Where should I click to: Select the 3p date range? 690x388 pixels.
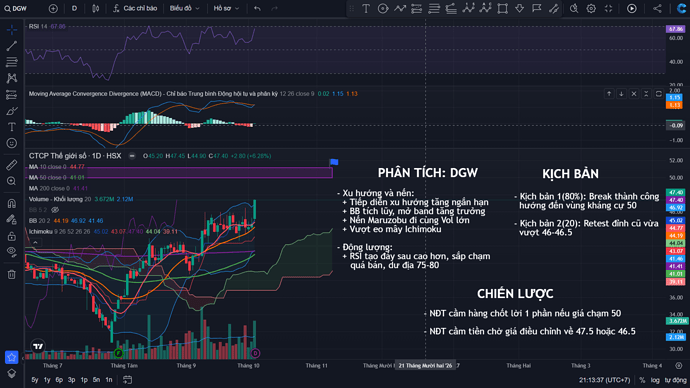(72, 380)
